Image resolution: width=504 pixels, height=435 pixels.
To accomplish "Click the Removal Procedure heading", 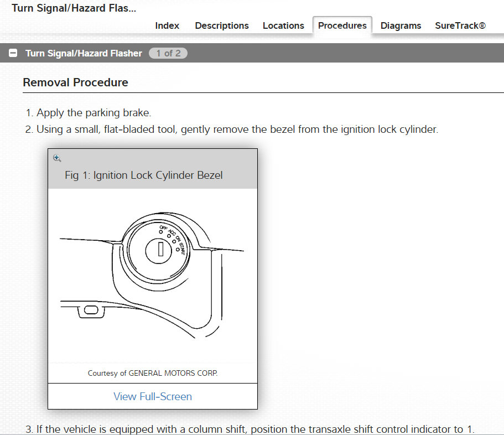I will click(x=75, y=82).
